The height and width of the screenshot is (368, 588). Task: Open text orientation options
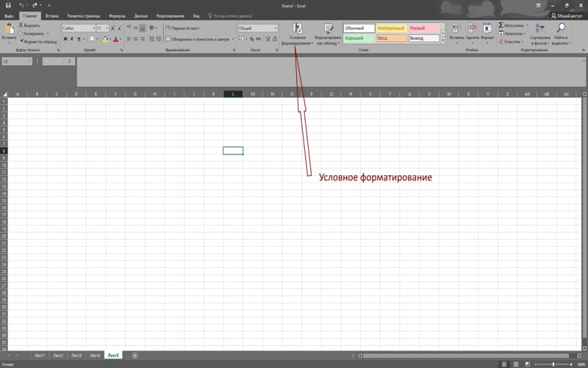click(153, 28)
